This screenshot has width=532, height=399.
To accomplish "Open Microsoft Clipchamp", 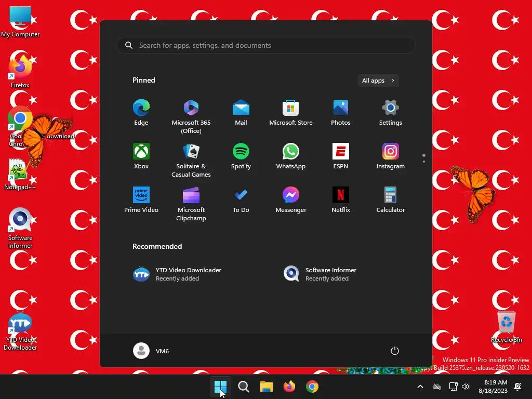I will click(x=191, y=204).
